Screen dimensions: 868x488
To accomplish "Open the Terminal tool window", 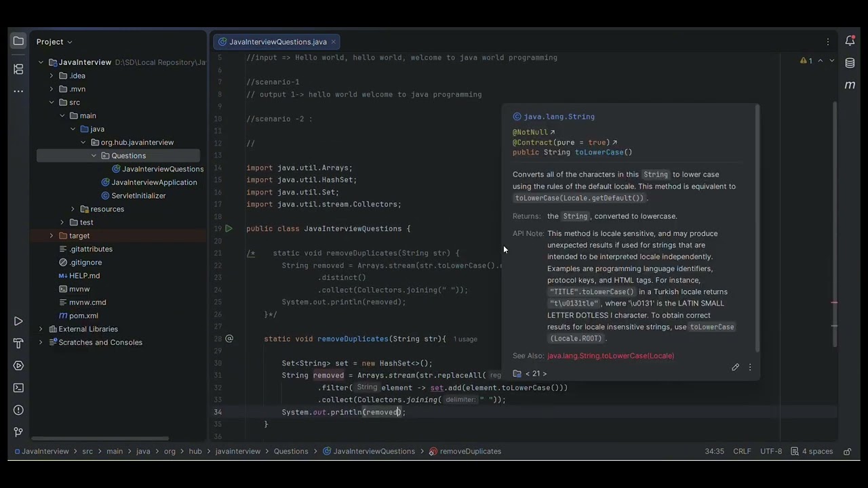I will click(18, 388).
